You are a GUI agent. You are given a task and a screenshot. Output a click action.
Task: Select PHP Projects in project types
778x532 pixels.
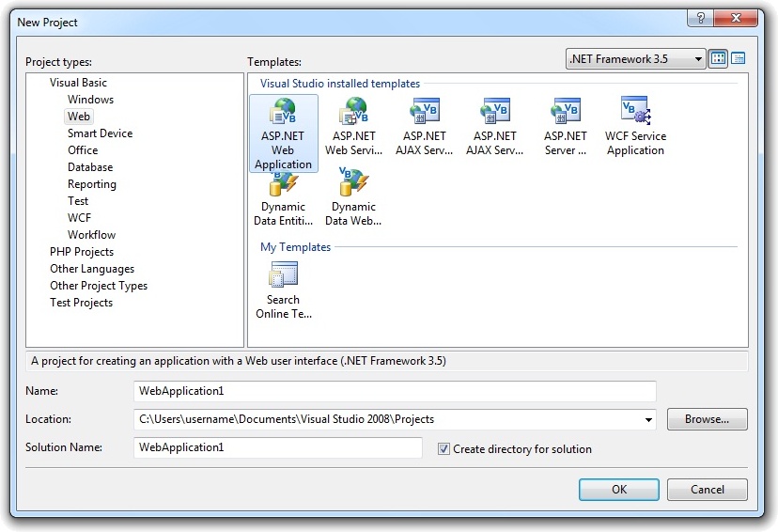(x=82, y=252)
